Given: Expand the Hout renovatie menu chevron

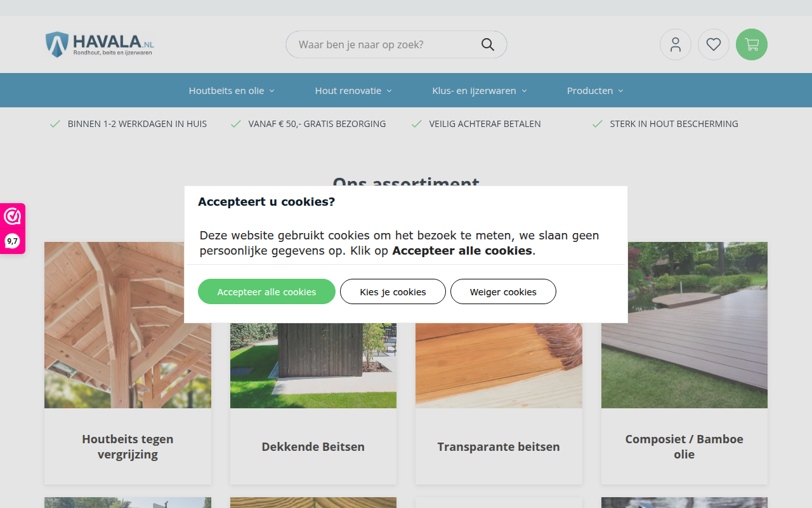Looking at the screenshot, I should pos(389,91).
